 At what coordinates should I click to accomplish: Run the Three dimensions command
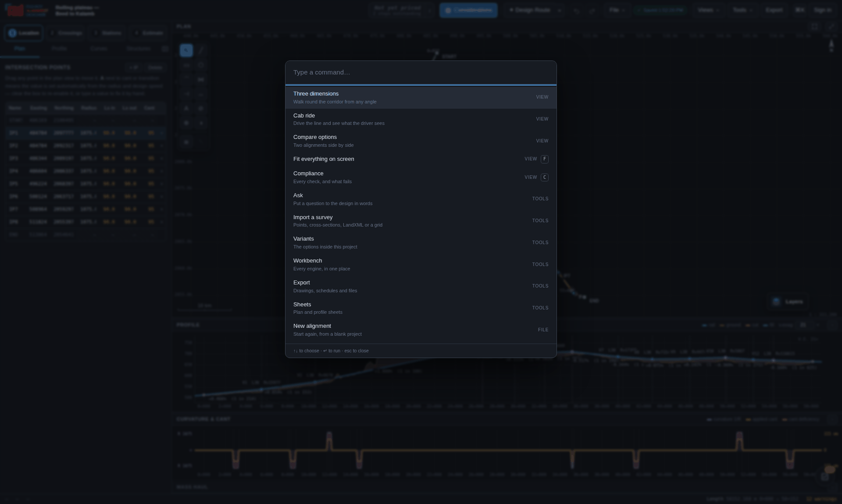point(421,97)
